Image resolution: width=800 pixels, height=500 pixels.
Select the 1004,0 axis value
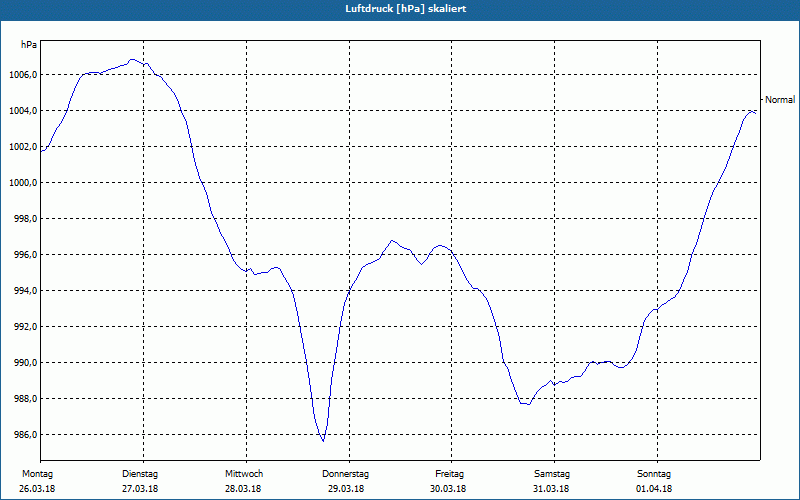(x=23, y=111)
